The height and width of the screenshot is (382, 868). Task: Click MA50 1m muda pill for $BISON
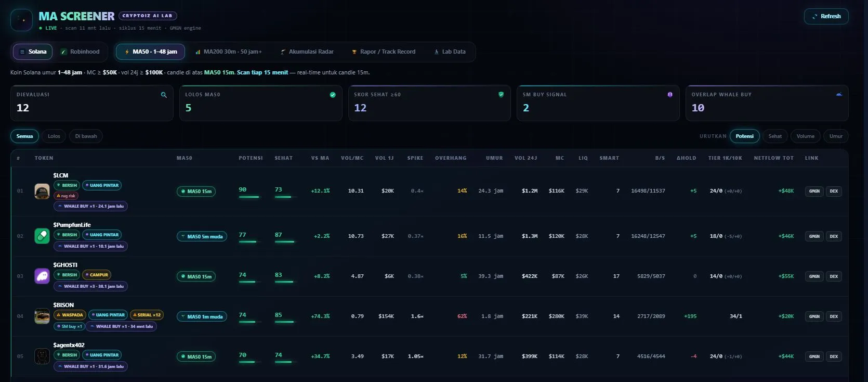click(x=202, y=316)
